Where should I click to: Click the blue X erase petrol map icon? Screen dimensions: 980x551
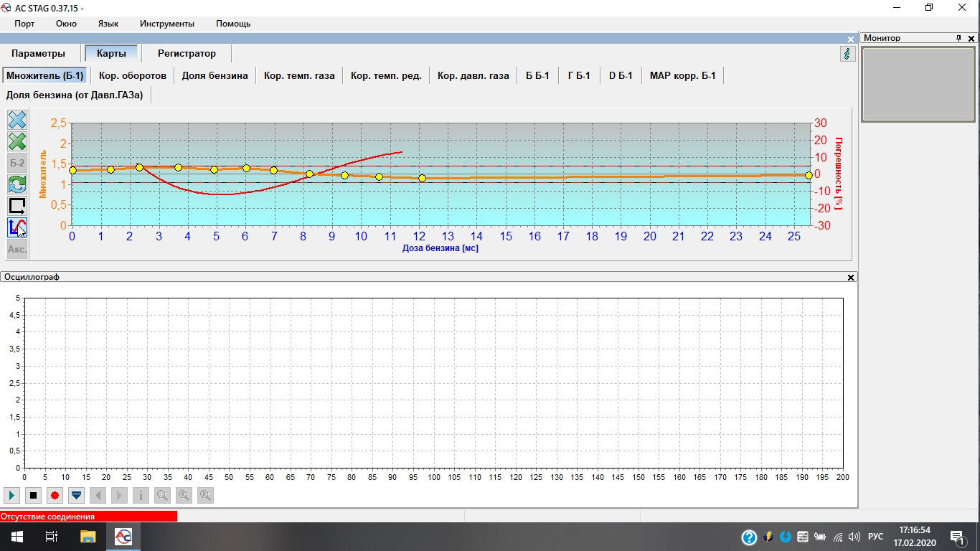(x=17, y=120)
